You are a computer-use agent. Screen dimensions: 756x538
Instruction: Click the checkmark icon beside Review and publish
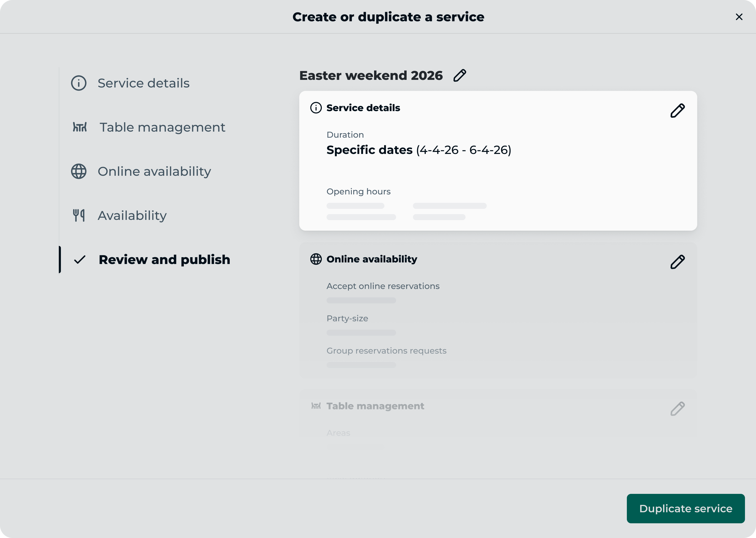click(x=79, y=260)
